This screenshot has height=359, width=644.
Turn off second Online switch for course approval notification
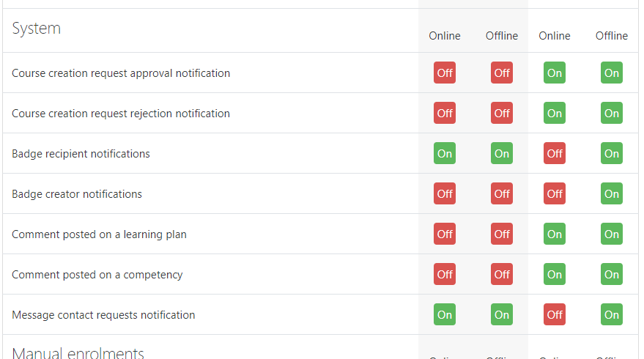(x=554, y=73)
